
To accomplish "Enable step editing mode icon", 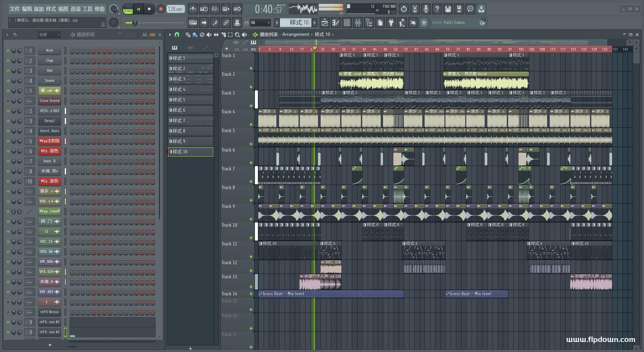I will point(215,23).
